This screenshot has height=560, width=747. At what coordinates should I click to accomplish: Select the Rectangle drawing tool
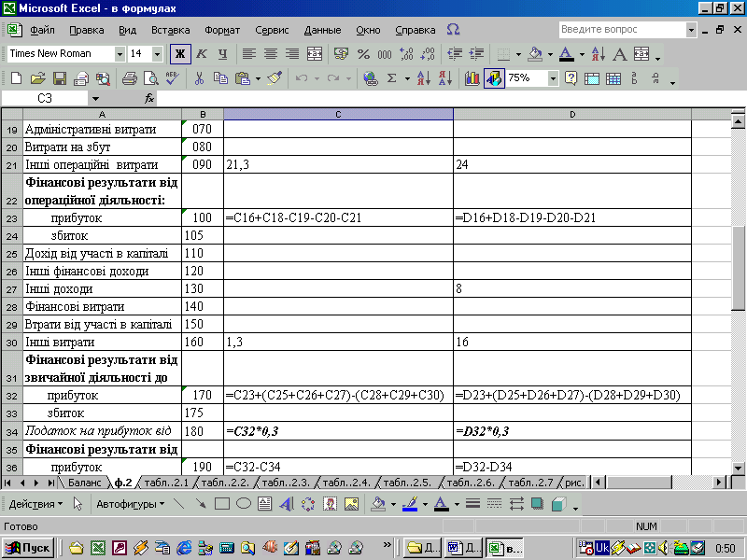coord(222,504)
